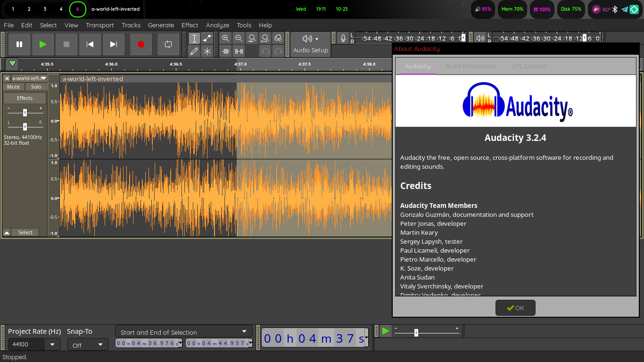
Task: Click the Pause transport button
Action: pyautogui.click(x=19, y=44)
